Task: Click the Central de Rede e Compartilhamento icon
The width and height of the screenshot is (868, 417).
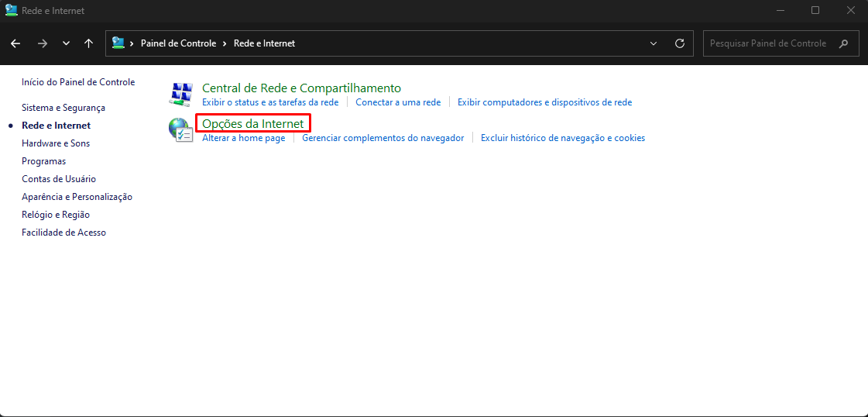Action: pyautogui.click(x=180, y=94)
